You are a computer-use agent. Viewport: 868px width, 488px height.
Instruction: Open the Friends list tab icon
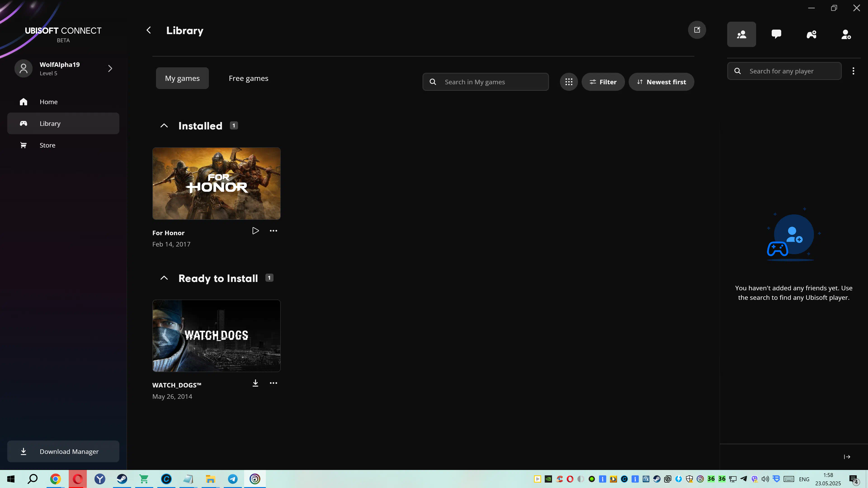(741, 34)
